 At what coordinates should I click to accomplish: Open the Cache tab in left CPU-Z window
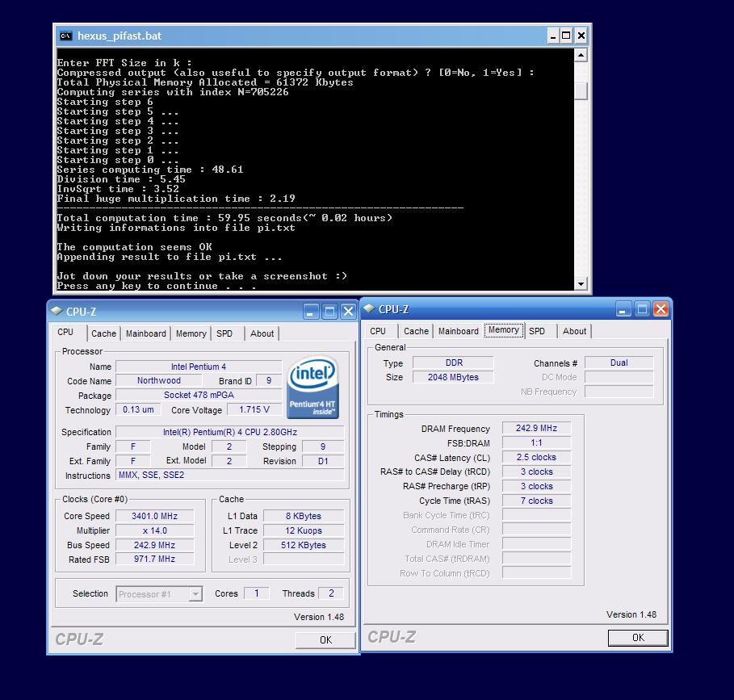click(x=103, y=333)
